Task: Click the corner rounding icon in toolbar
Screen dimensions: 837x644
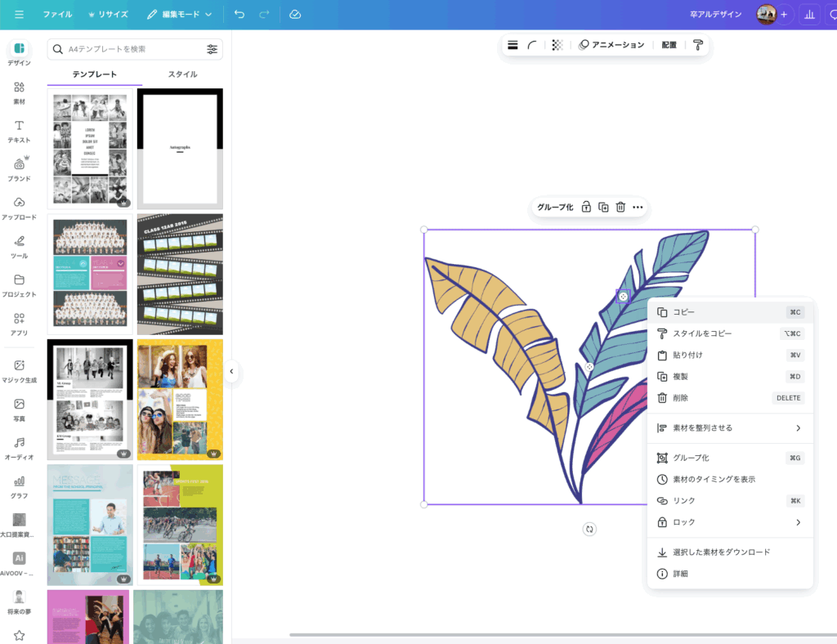Action: pyautogui.click(x=532, y=45)
